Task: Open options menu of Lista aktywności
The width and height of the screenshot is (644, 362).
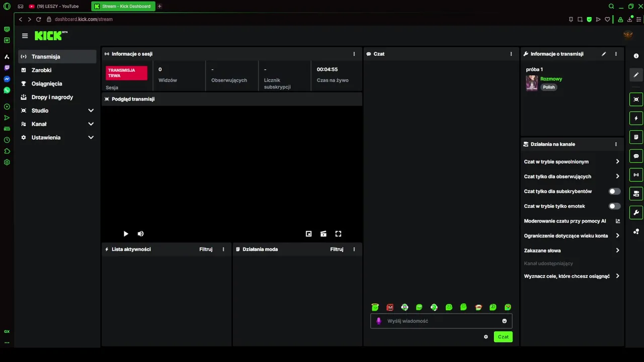Action: point(223,249)
